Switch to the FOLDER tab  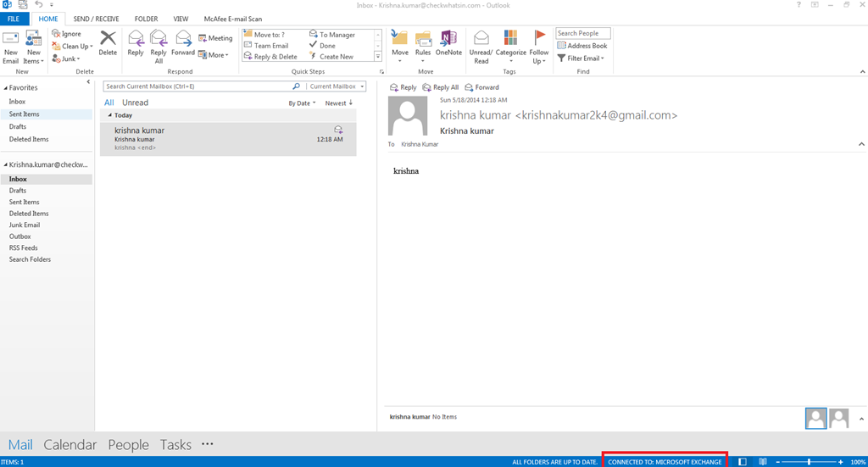click(x=146, y=19)
